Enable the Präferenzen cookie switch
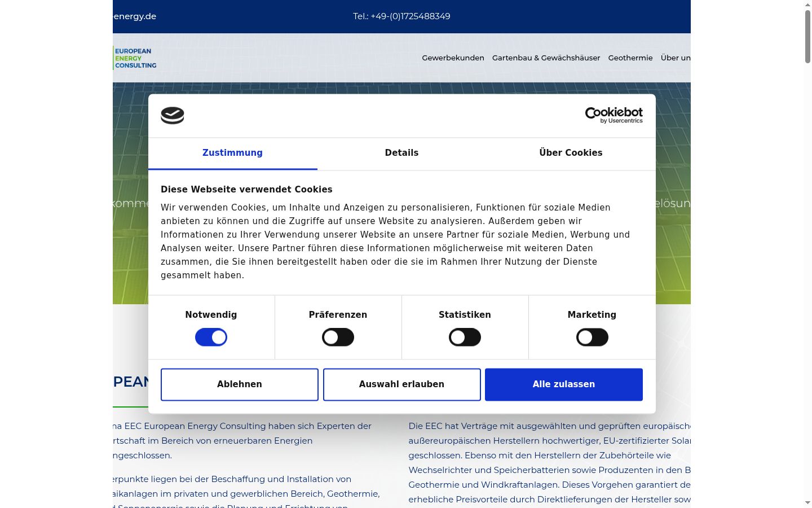Screen dimensions: 812x508 click(x=338, y=338)
